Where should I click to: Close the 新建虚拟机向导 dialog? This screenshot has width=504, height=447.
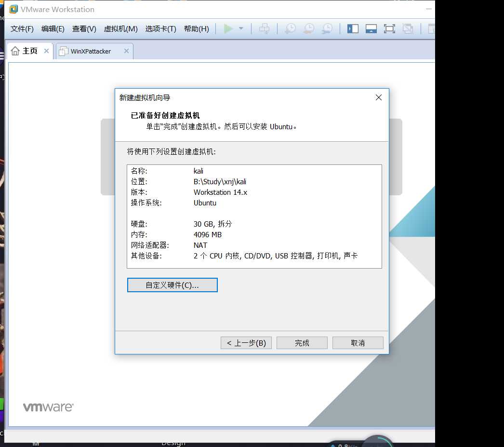[x=379, y=97]
